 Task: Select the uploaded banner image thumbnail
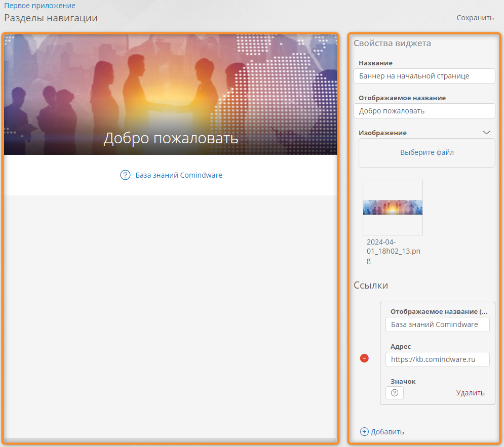(x=393, y=208)
